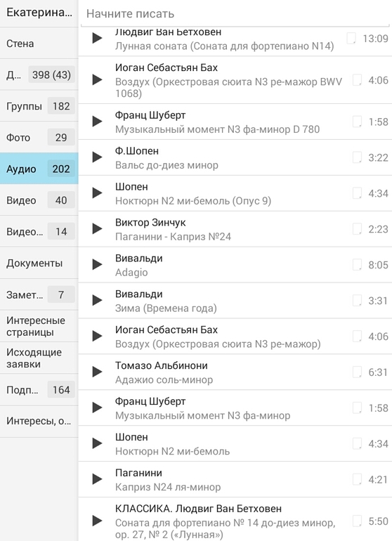Tick checkbox beside Вивальди Adagio 8:05

point(357,265)
